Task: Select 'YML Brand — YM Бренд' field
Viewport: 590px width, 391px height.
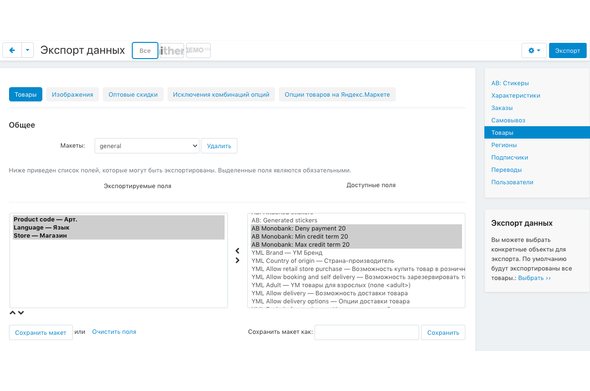Action: click(x=356, y=253)
